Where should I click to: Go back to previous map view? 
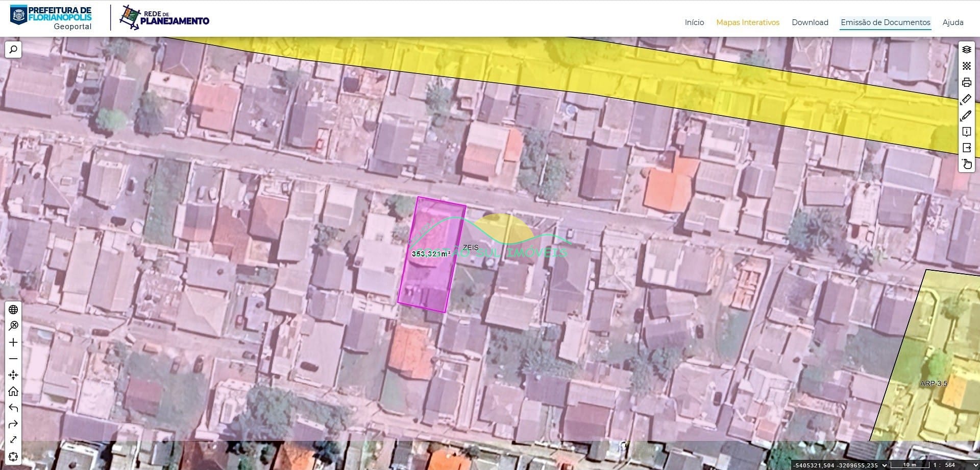pyautogui.click(x=13, y=408)
